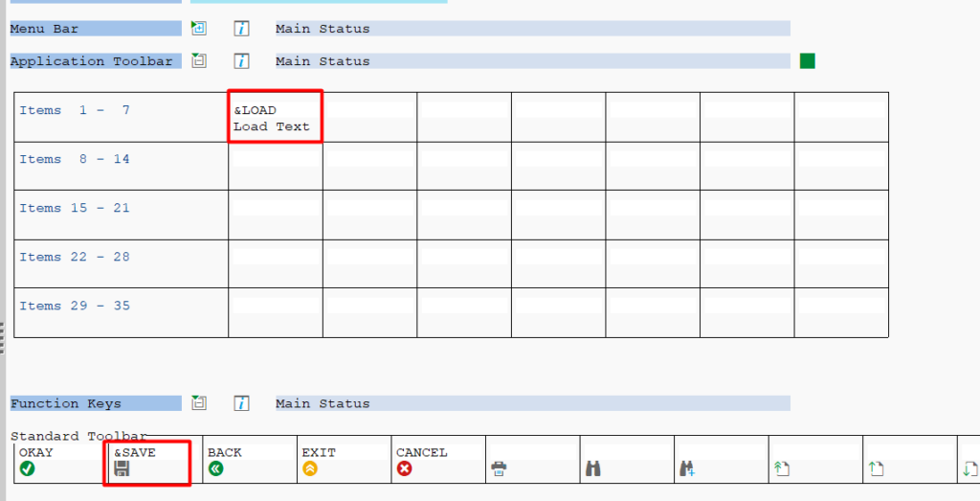The image size is (980, 501).
Task: Click the green square status indicator
Action: pos(808,61)
